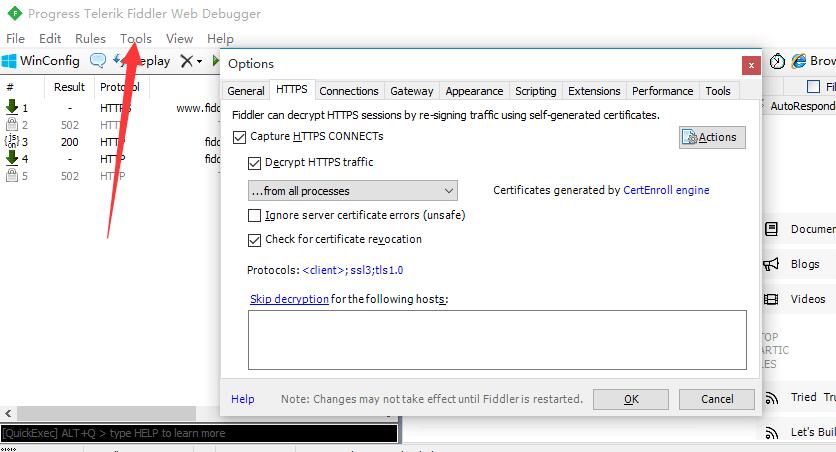Click the Blogs megaphone icon
This screenshot has width=836, height=452.
[771, 264]
